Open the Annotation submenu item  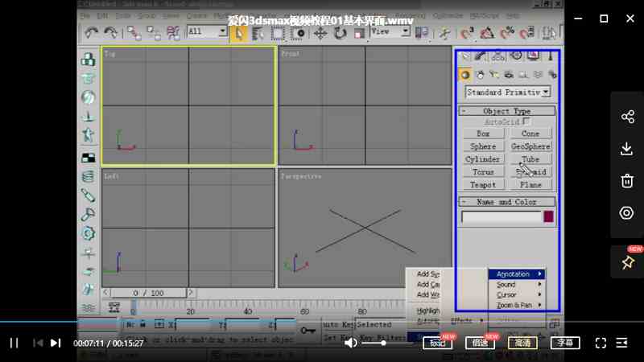click(x=516, y=274)
